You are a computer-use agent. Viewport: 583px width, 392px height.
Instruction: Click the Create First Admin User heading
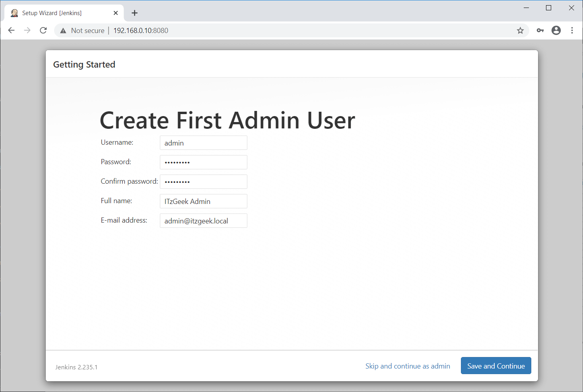(227, 120)
